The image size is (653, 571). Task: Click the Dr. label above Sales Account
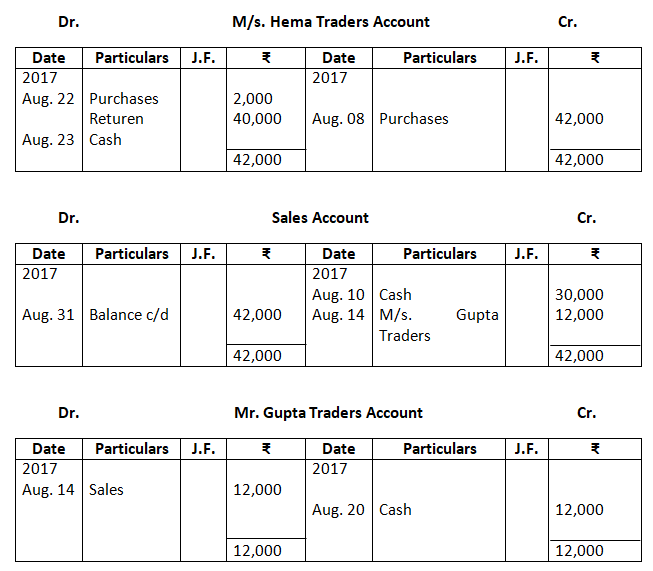(x=69, y=218)
